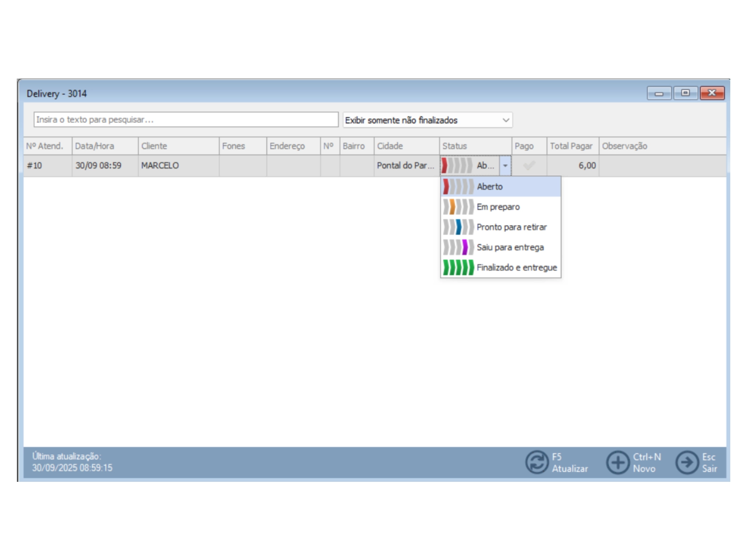The width and height of the screenshot is (747, 560).
Task: Maximize the Delivery window
Action: click(x=686, y=93)
